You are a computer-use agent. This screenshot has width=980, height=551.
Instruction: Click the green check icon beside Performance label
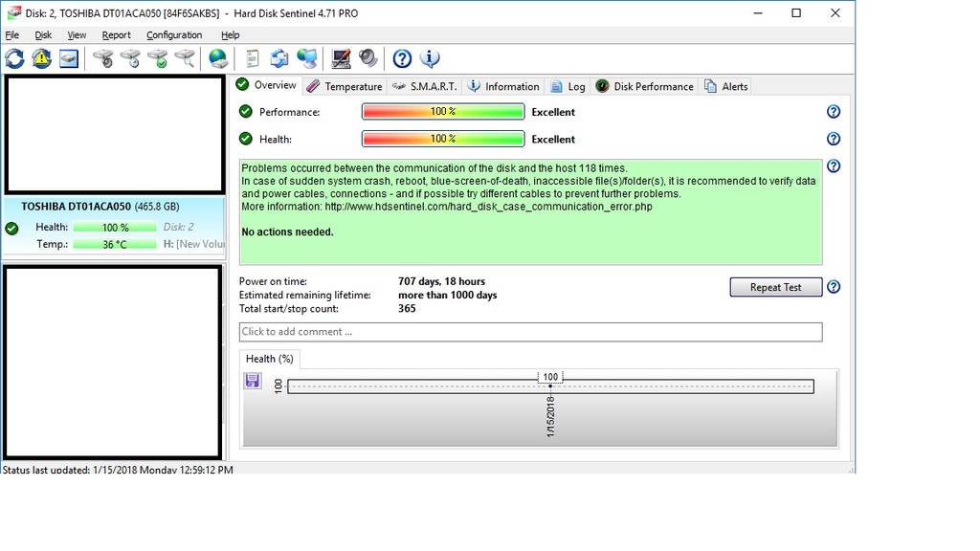pos(246,112)
